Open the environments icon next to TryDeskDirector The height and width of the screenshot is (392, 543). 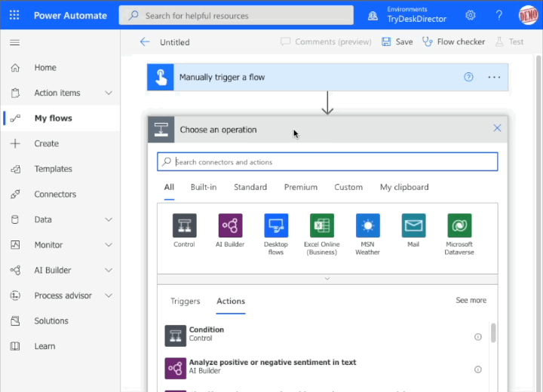pyautogui.click(x=373, y=16)
